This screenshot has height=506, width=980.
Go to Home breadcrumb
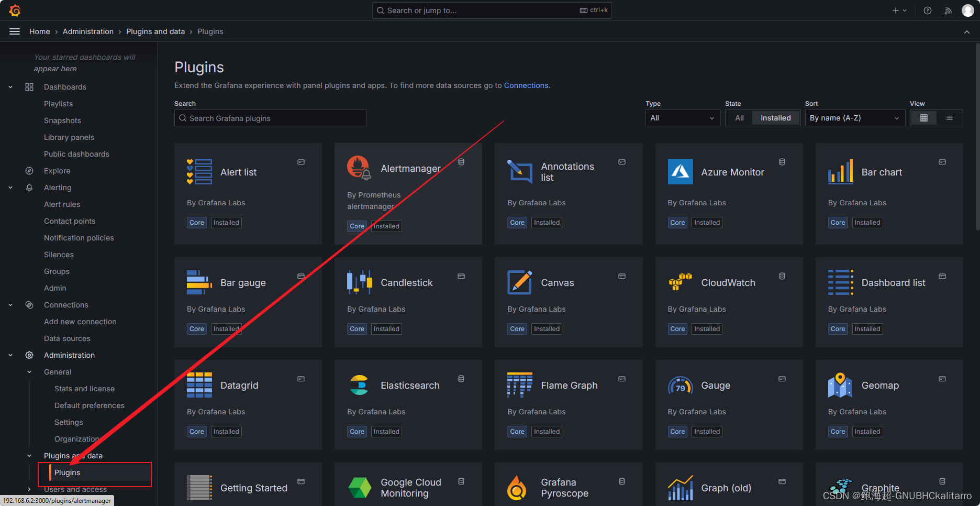click(40, 31)
